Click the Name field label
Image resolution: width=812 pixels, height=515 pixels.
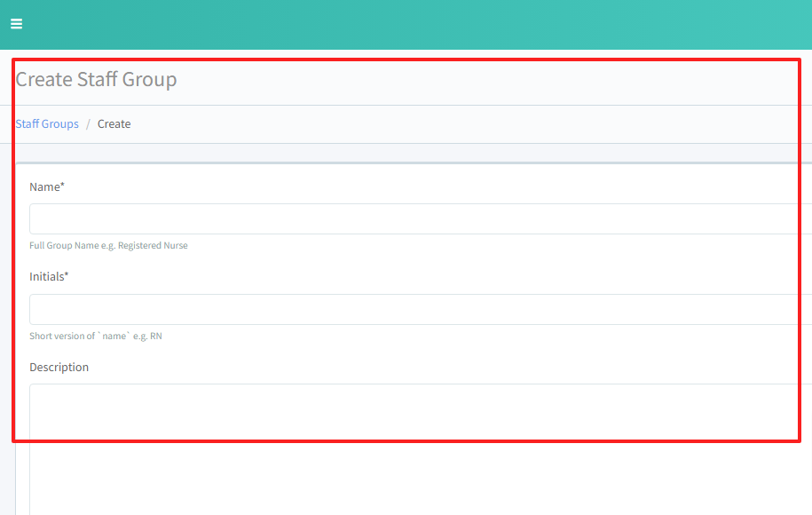pos(44,187)
